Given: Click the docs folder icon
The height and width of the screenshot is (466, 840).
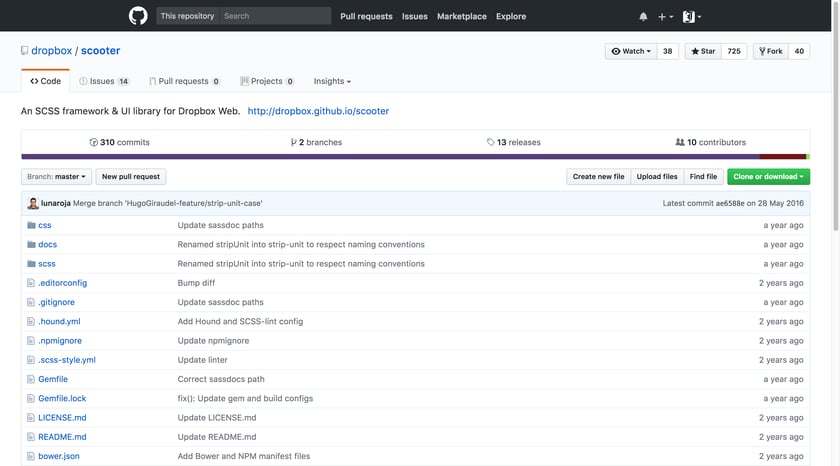Looking at the screenshot, I should [x=31, y=244].
